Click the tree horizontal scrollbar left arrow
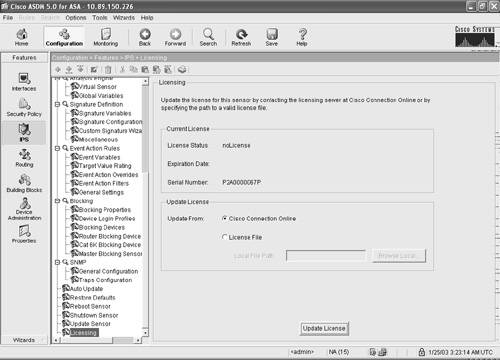Screen dimensions: 500x360 56,340
